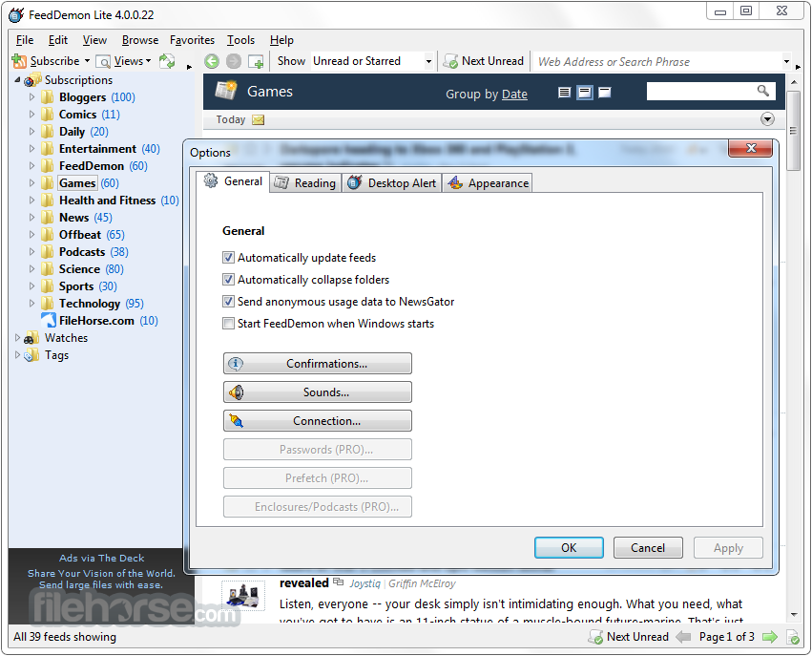Image resolution: width=812 pixels, height=656 pixels.
Task: Open the Browse menu
Action: 140,40
